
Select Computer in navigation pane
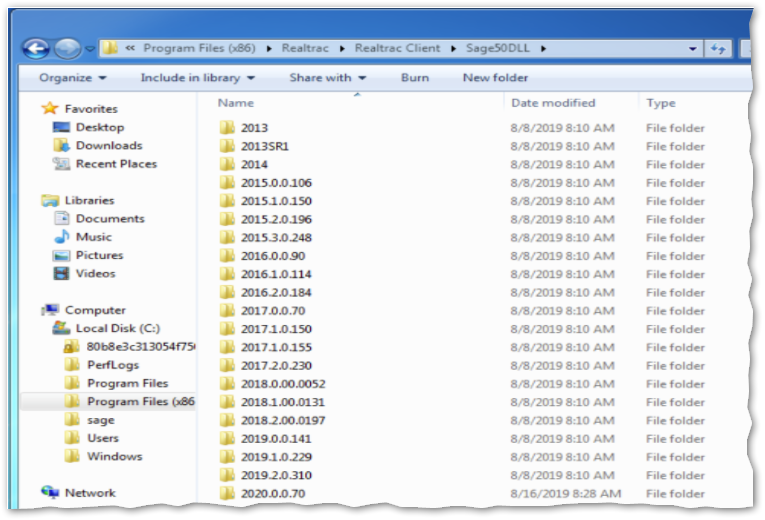[x=95, y=310]
